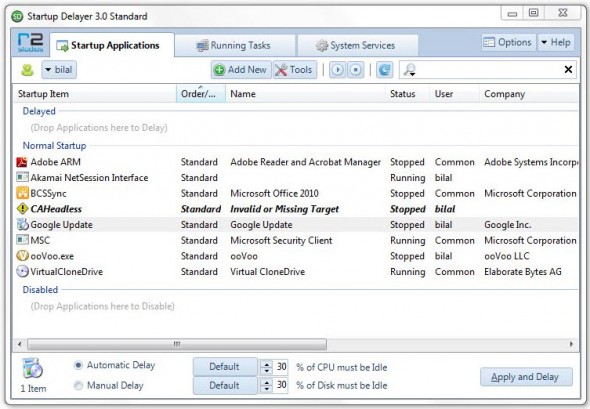Switch to the Running Tasks tab

(234, 46)
